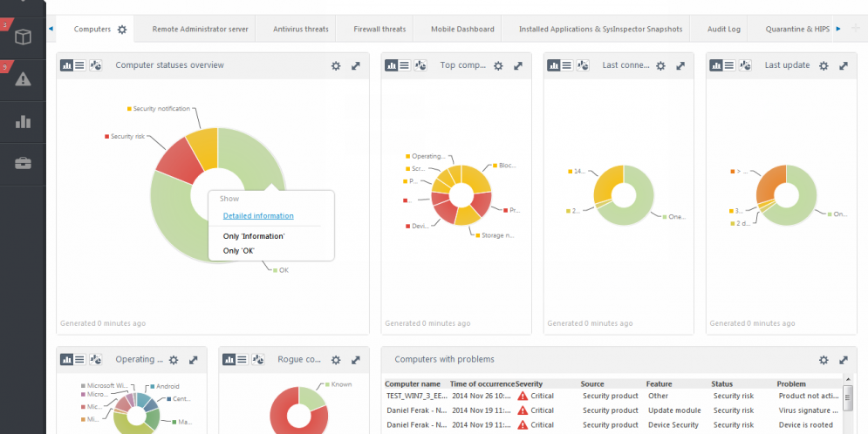Toggle pie chart type in Last update panel
The image size is (868, 434).
(x=745, y=65)
